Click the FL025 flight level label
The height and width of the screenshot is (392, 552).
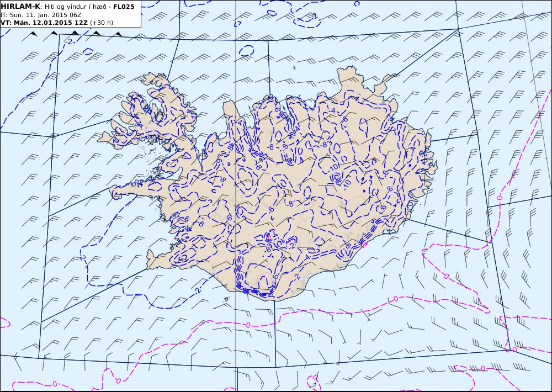(124, 7)
